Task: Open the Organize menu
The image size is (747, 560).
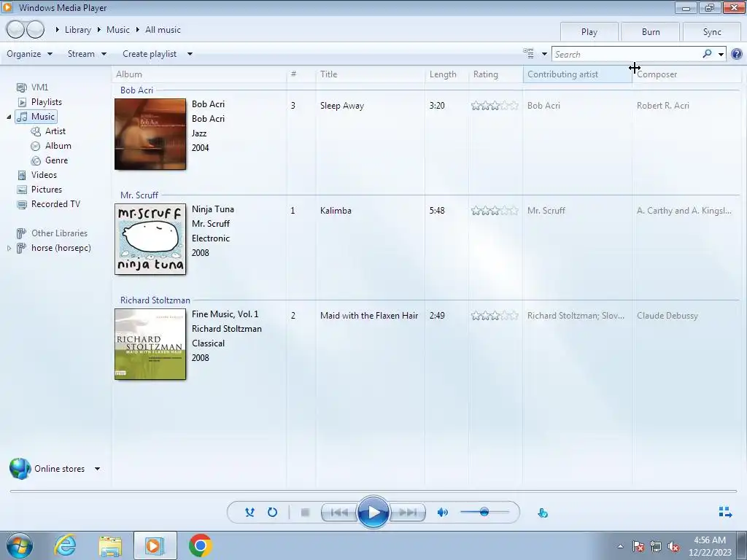Action: pyautogui.click(x=29, y=54)
